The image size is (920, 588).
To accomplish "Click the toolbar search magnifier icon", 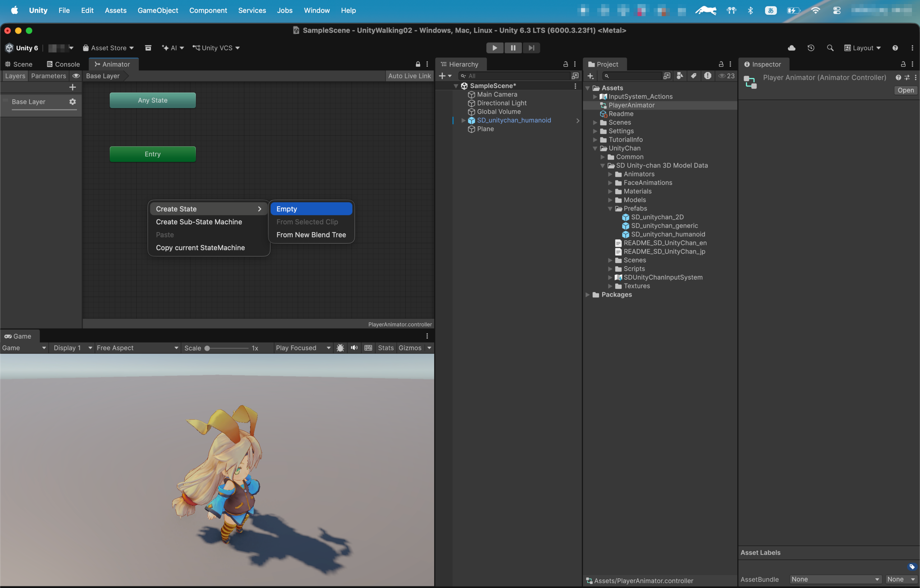I will (x=830, y=48).
